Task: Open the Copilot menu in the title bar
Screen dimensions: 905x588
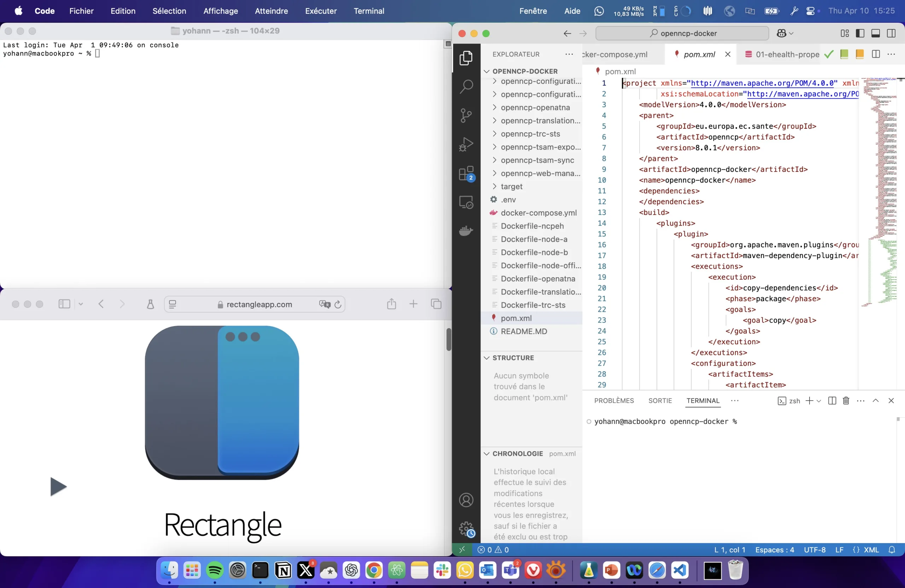Action: pos(785,34)
